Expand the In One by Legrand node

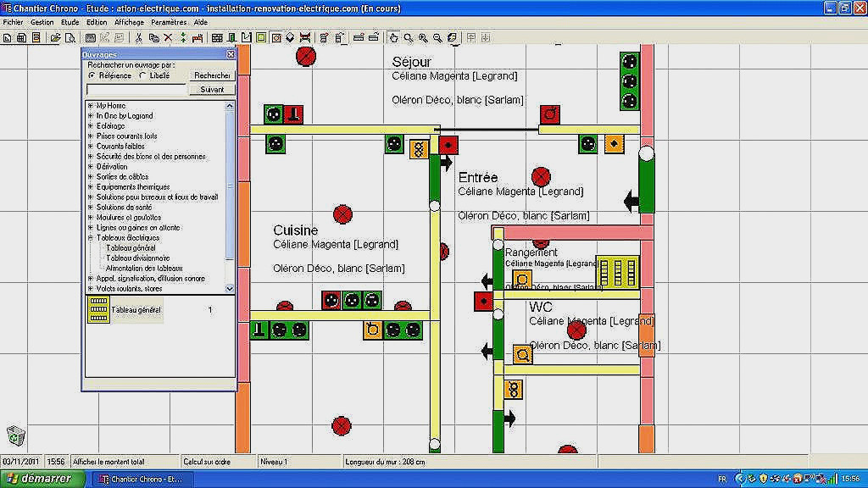pos(90,115)
